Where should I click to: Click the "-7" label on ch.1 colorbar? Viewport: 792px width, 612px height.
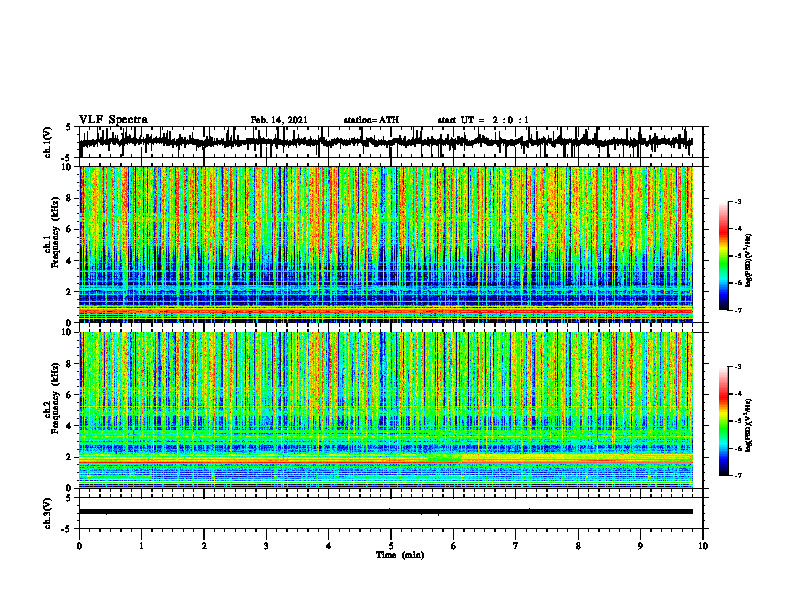click(x=738, y=310)
